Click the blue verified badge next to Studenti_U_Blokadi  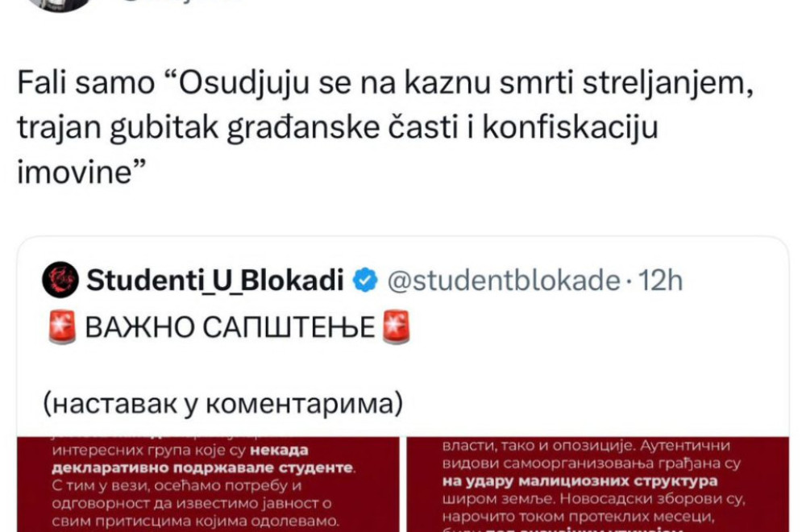(364, 278)
